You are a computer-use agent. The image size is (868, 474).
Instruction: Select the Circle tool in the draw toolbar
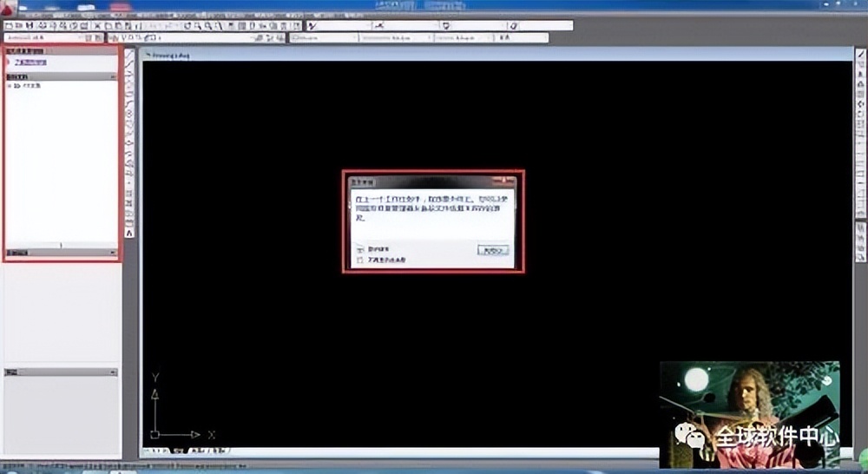pos(129,112)
